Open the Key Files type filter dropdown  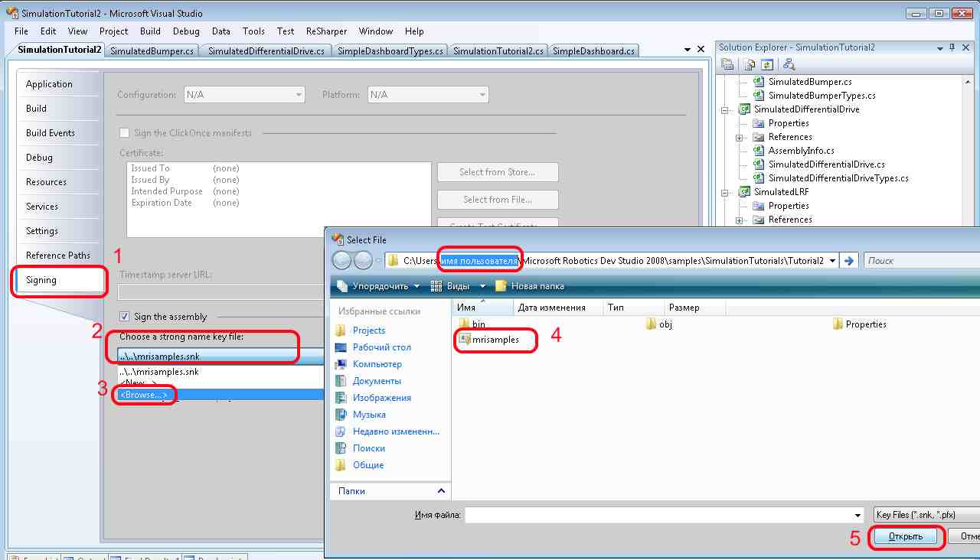point(925,515)
